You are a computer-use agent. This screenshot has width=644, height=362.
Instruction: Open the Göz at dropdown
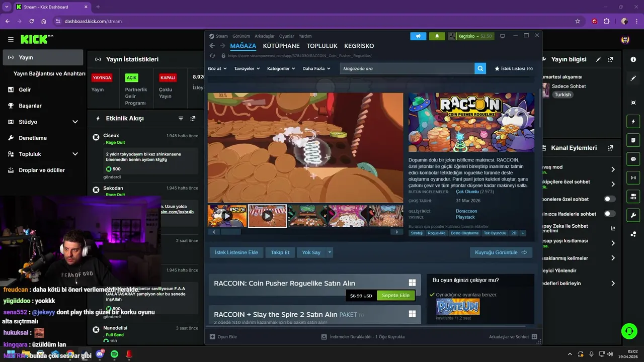pos(217,68)
